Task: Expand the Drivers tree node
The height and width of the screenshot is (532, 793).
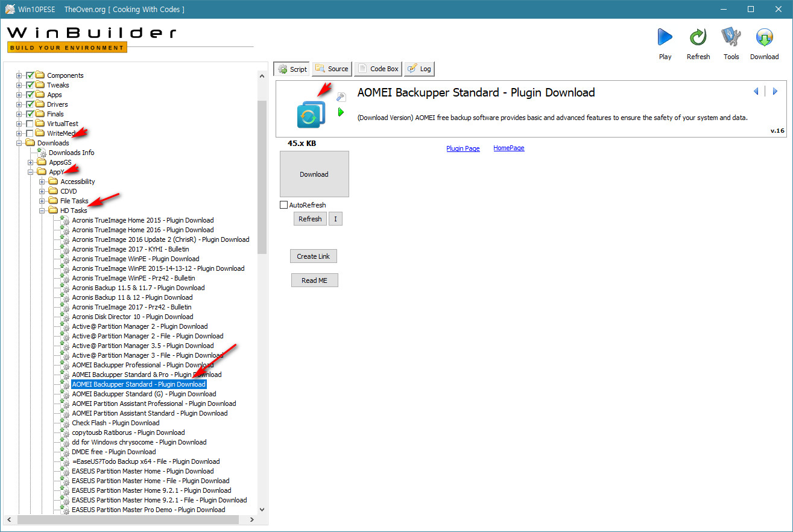Action: pos(19,104)
